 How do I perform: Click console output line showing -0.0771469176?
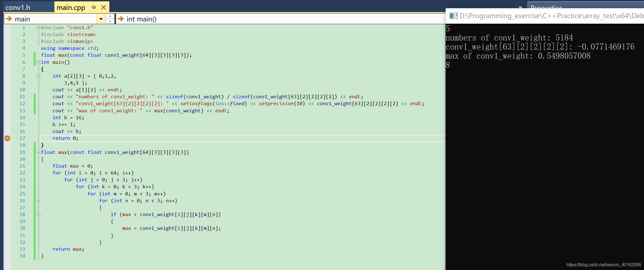pyautogui.click(x=540, y=47)
